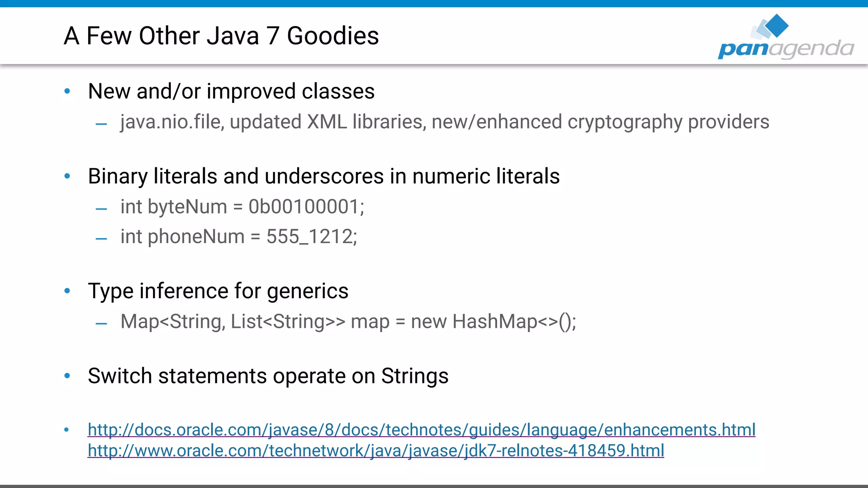The width and height of the screenshot is (868, 488).
Task: Open the docs.oracle.com enhancements link
Action: [421, 430]
